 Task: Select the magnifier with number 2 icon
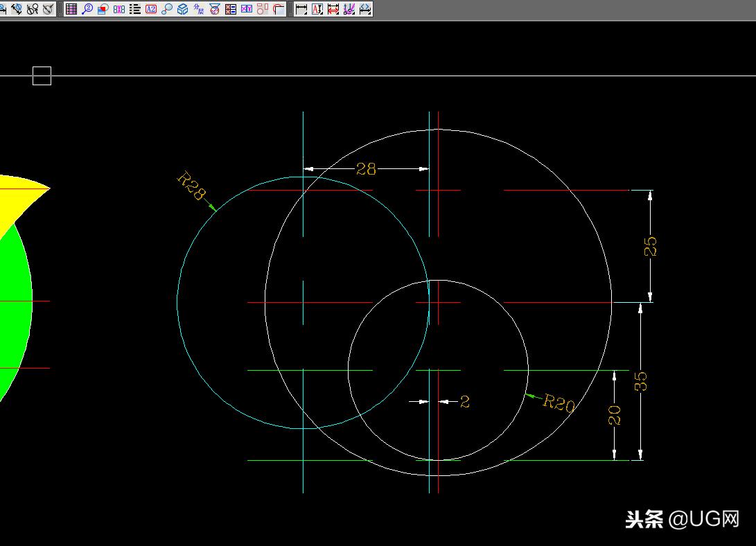click(x=87, y=9)
